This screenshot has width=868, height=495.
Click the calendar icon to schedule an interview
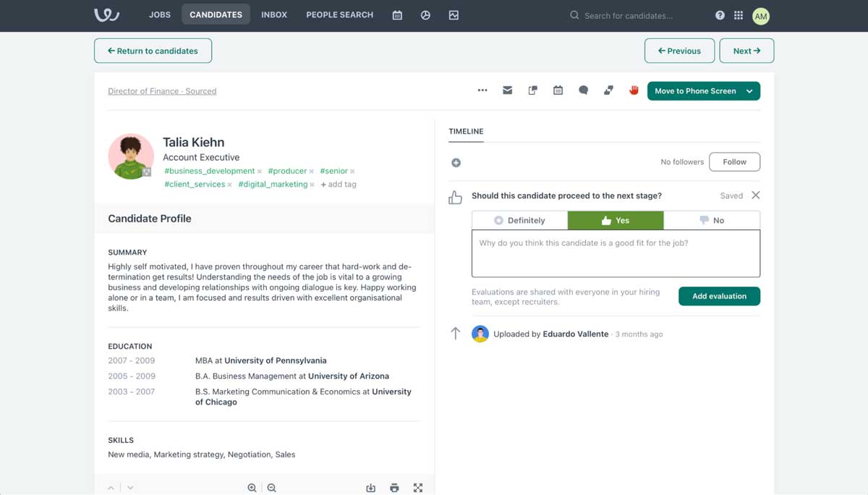tap(558, 90)
